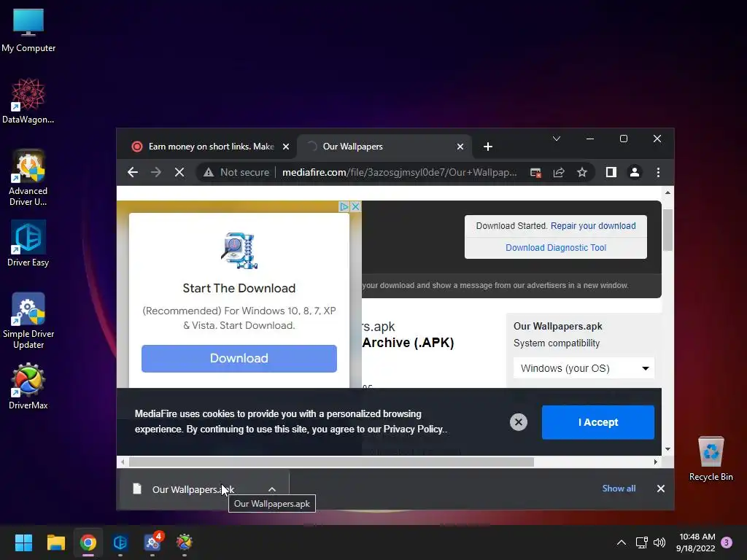Dismiss the cookie banner with round X

point(519,422)
